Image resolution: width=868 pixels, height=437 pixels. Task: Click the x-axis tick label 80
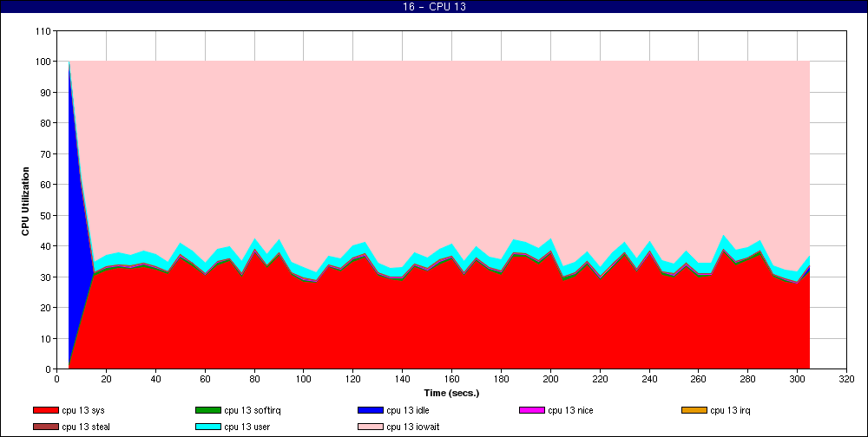[x=254, y=379]
